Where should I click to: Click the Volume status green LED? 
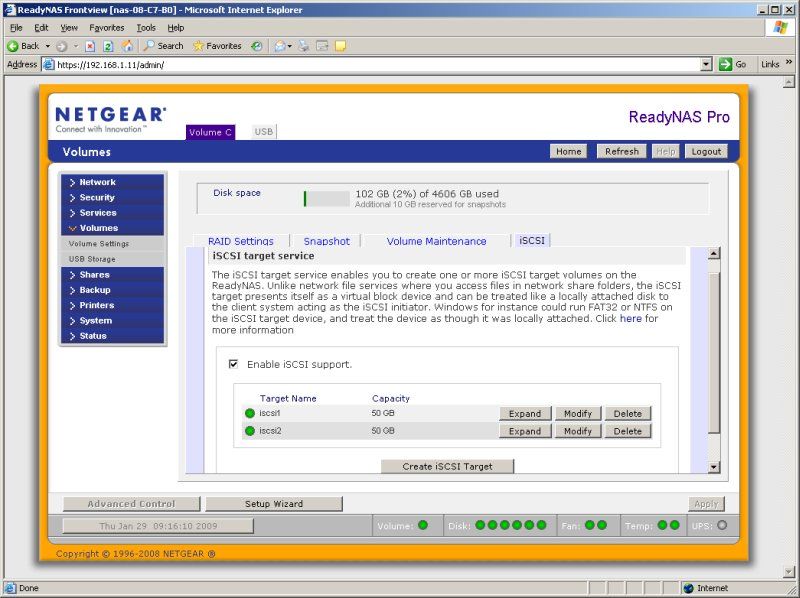coord(423,525)
